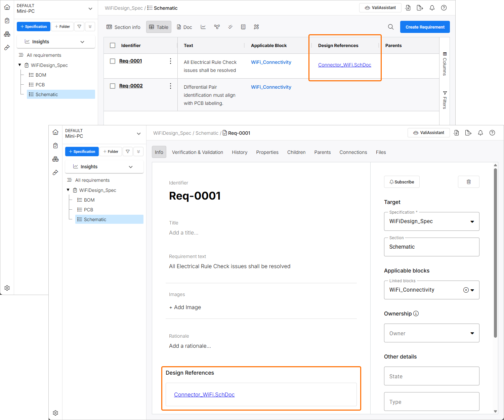Image resolution: width=504 pixels, height=420 pixels.
Task: Open the three-dot menu for Req-0001 row
Action: point(170,61)
